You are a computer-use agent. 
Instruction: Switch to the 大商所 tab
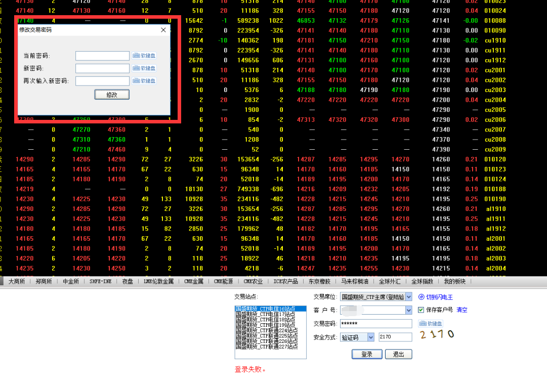pos(16,282)
